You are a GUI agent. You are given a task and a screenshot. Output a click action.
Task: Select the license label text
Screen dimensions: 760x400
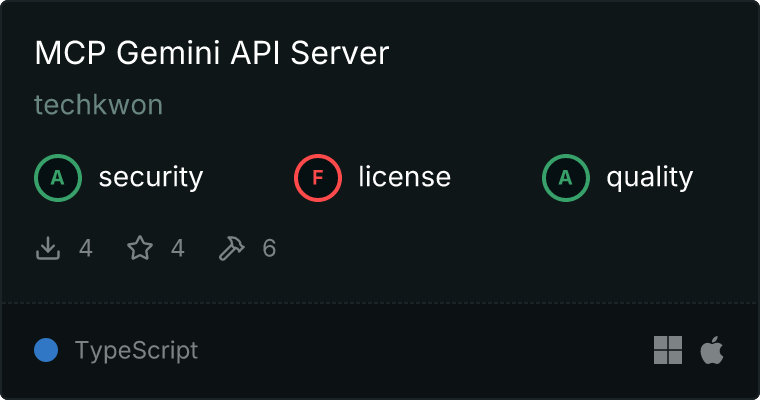point(404,178)
